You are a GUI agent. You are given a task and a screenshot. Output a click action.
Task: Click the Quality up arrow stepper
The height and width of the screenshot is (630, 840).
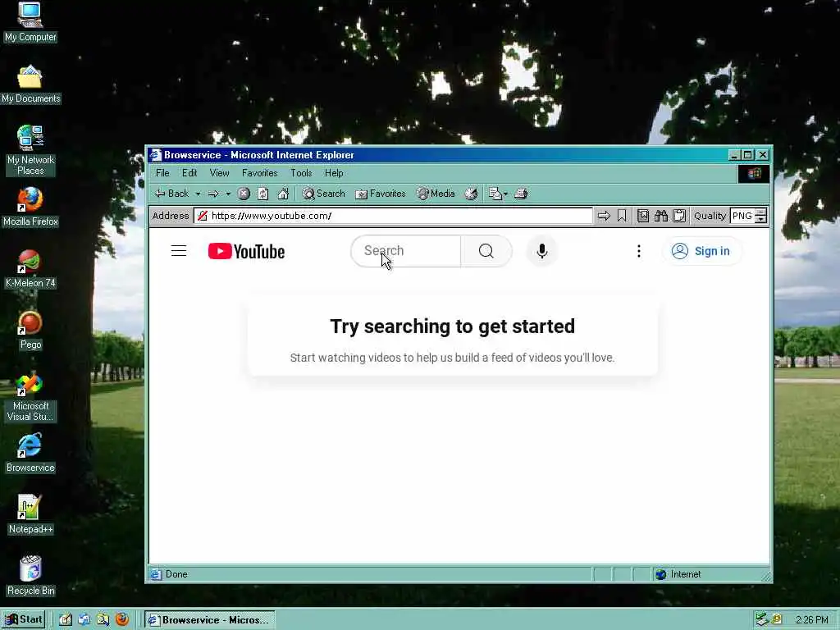tap(761, 212)
